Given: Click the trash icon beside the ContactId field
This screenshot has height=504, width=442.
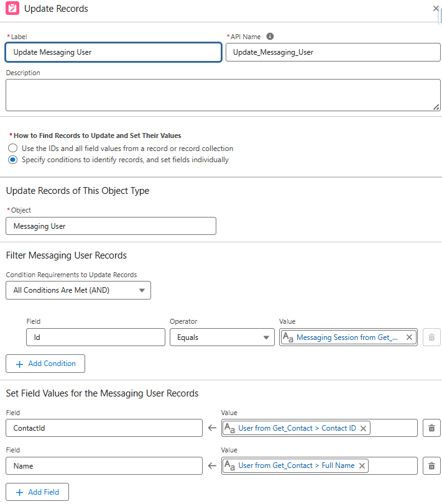Looking at the screenshot, I should pyautogui.click(x=431, y=428).
